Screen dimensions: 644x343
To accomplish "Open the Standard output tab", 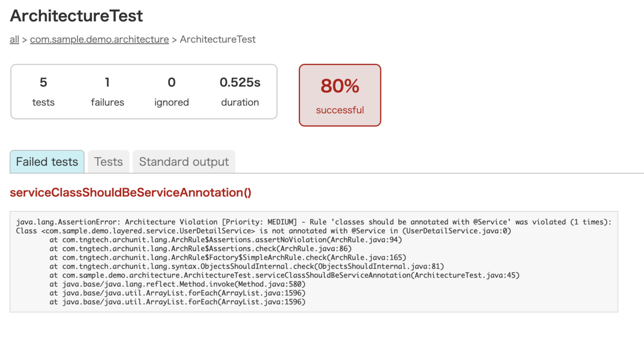I will pyautogui.click(x=184, y=162).
